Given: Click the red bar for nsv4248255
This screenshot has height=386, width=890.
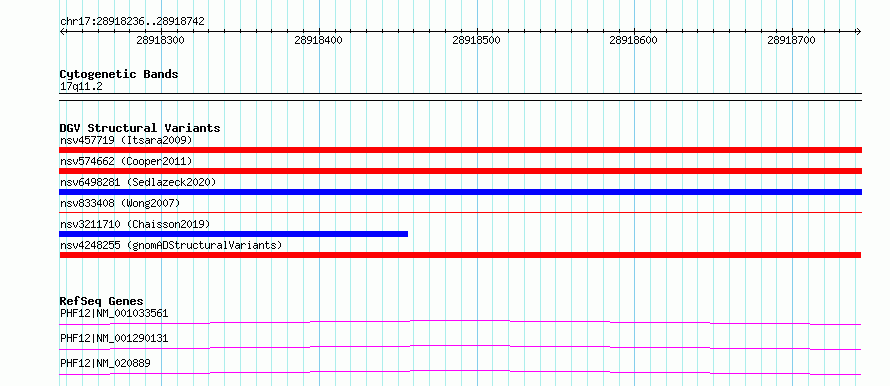Looking at the screenshot, I should point(460,255).
